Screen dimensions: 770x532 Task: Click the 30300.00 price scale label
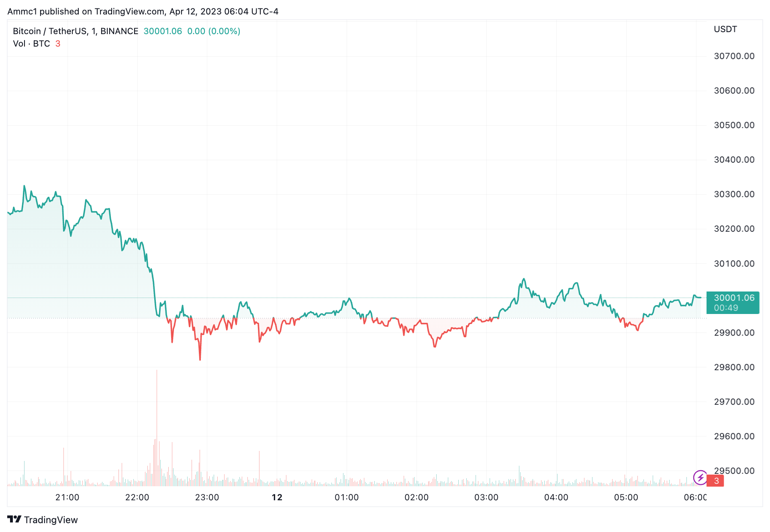[734, 194]
